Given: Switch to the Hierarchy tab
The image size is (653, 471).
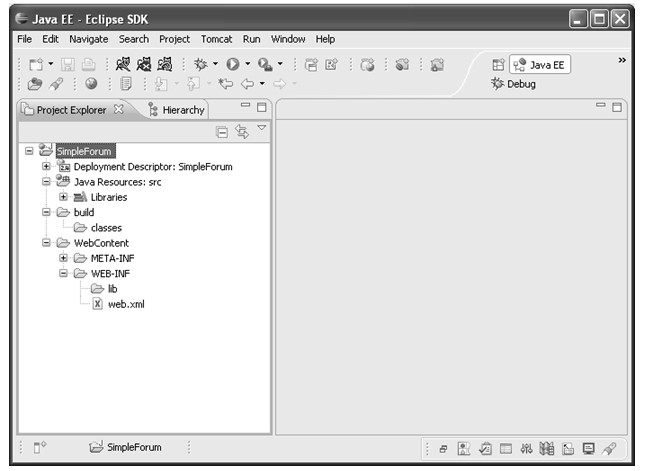Looking at the screenshot, I should point(177,110).
